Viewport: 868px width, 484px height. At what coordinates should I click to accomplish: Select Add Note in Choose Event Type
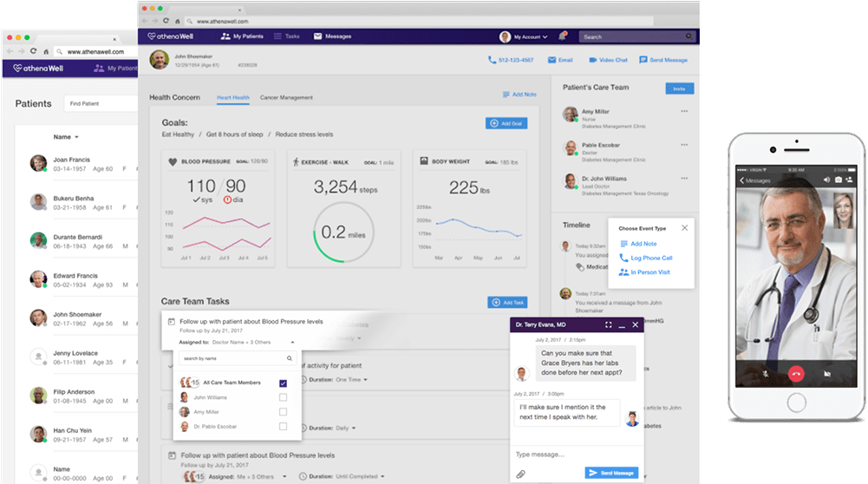[x=638, y=244]
